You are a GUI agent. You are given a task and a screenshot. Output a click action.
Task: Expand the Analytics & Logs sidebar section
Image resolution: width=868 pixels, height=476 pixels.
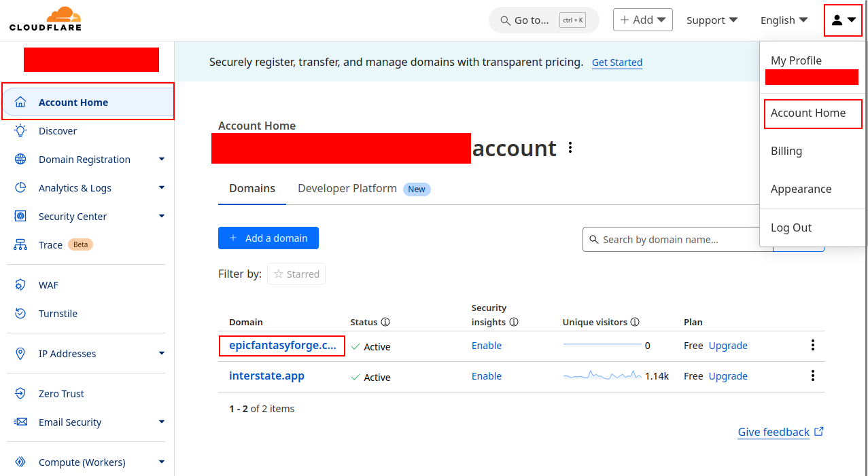click(162, 188)
